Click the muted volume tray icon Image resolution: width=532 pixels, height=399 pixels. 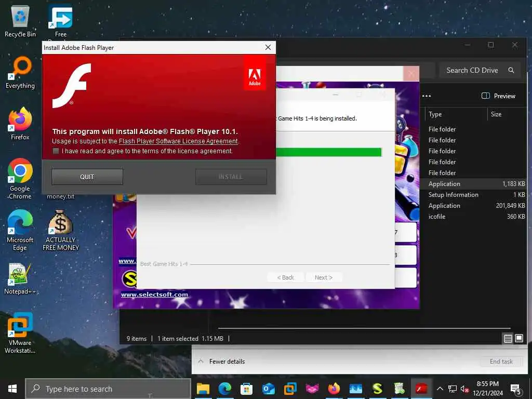tap(464, 389)
